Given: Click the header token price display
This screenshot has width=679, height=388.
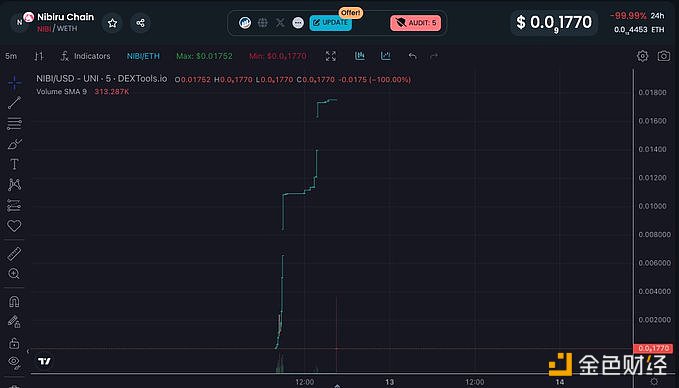Looking at the screenshot, I should click(554, 23).
